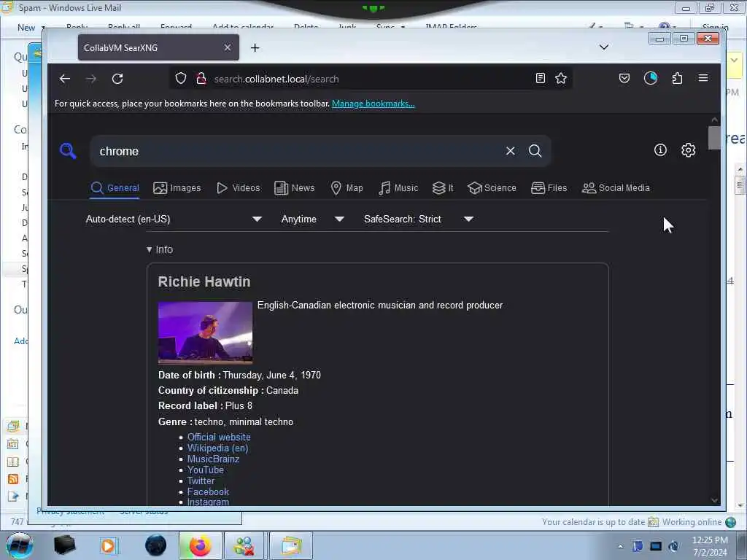Open the list all tabs chevron
The image size is (747, 560).
pos(603,47)
